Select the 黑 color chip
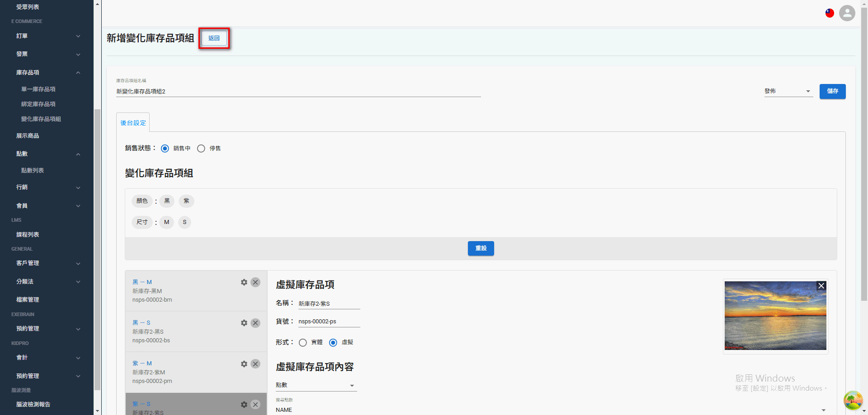Viewport: 868px width, 415px height. coord(167,201)
